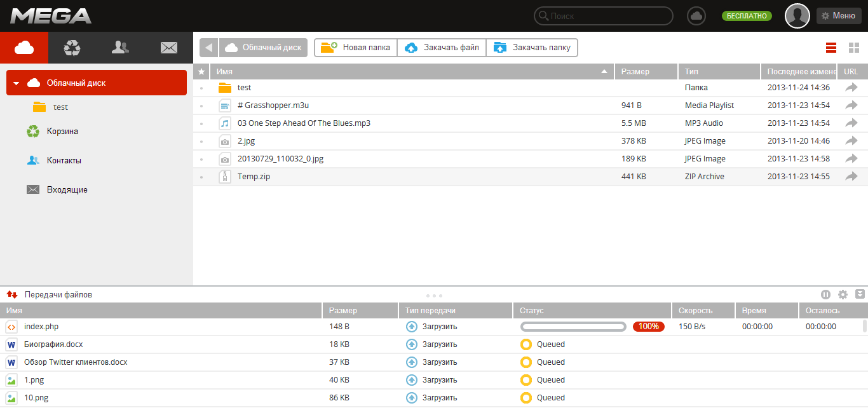
Task: Sort by Последнее изменение column
Action: (799, 72)
